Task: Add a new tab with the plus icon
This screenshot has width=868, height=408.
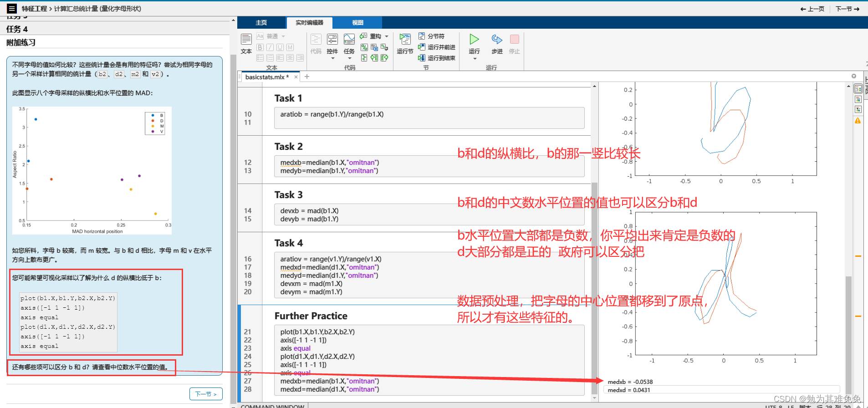Action: point(307,76)
